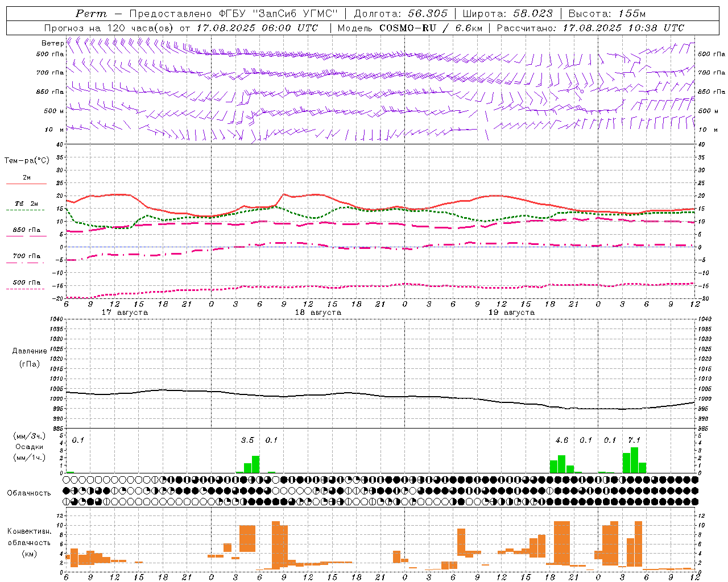Click the "(мм/1ч.)" precipitation unit label
The width and height of the screenshot is (728, 582).
click(29, 458)
